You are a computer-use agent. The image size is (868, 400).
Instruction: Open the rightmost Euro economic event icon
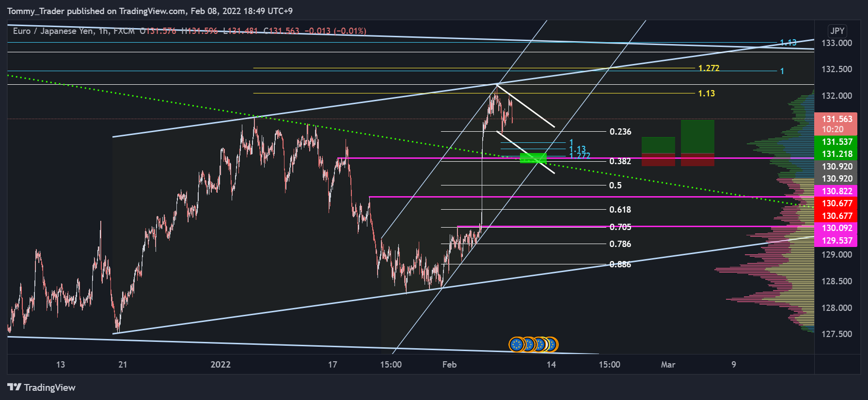point(551,344)
